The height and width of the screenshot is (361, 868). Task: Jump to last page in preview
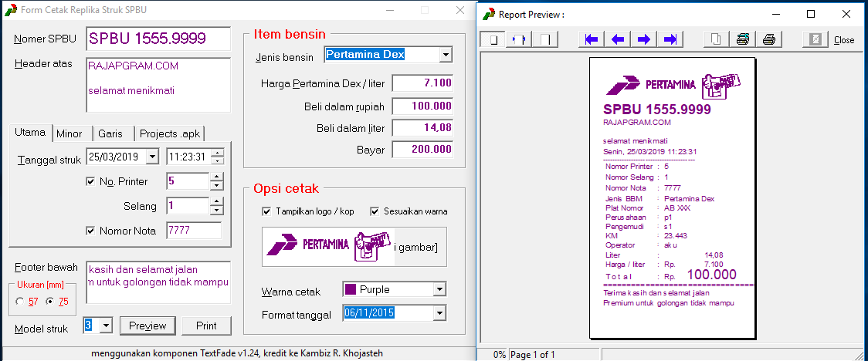[x=670, y=39]
